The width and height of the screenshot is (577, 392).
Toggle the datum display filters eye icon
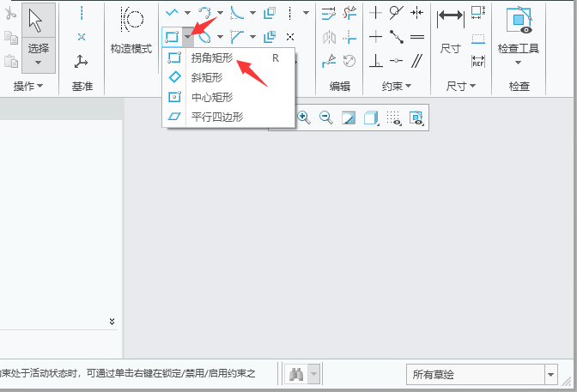pyautogui.click(x=393, y=118)
